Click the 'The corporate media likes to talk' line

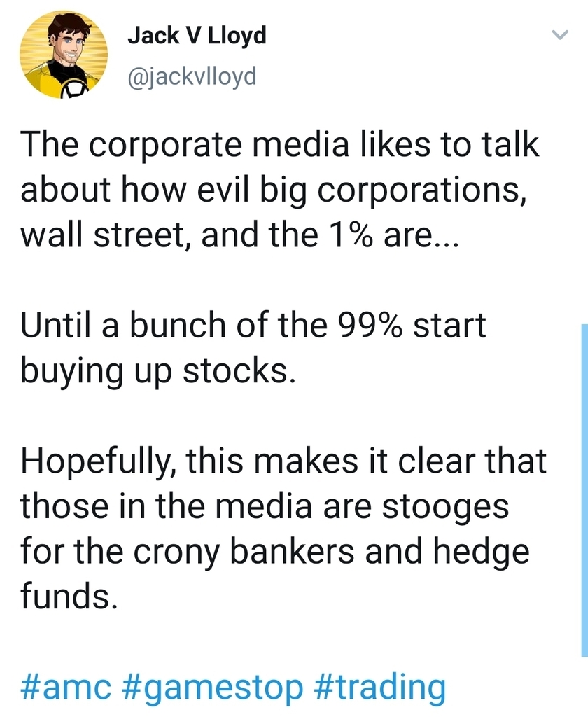pyautogui.click(x=280, y=145)
